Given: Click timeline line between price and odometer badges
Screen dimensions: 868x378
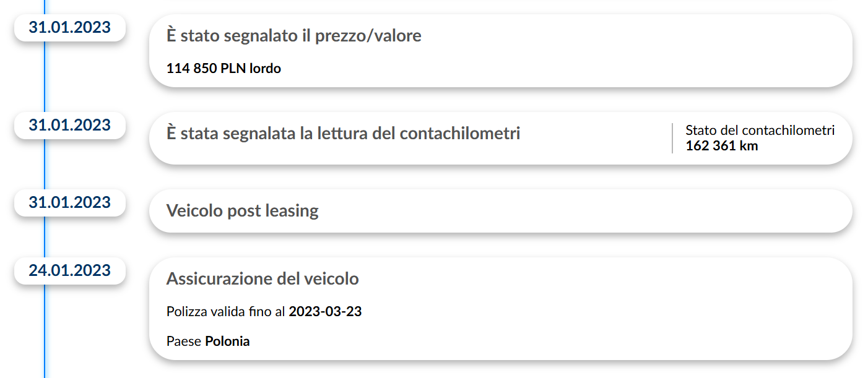Looking at the screenshot, I should (x=45, y=77).
